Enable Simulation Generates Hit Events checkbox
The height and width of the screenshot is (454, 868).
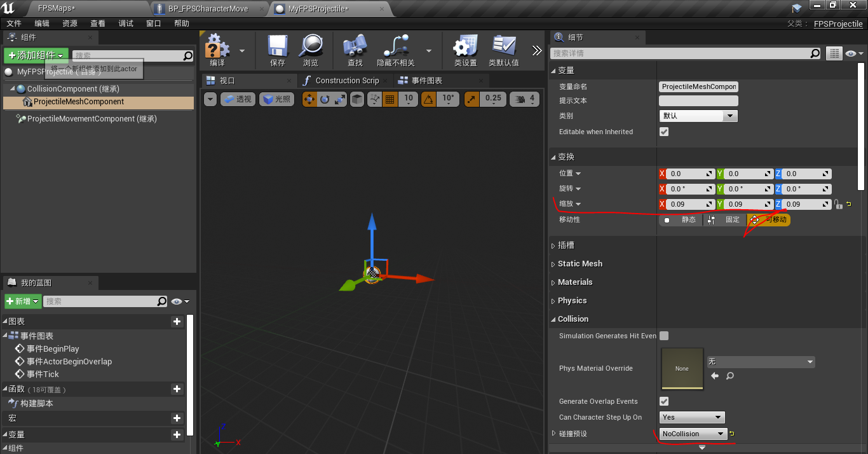tap(664, 336)
